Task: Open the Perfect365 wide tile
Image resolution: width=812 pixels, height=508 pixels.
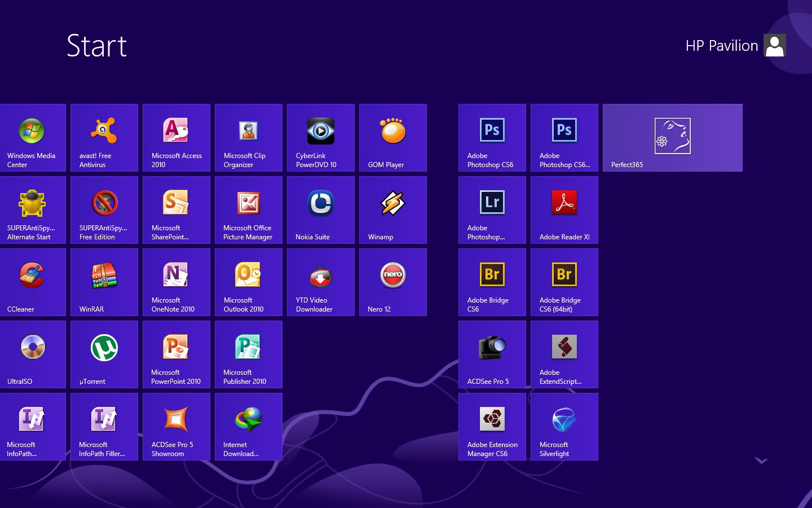Action: click(x=673, y=138)
